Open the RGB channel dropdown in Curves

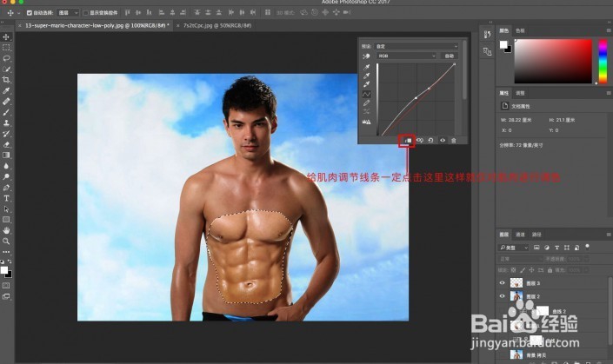tap(406, 56)
